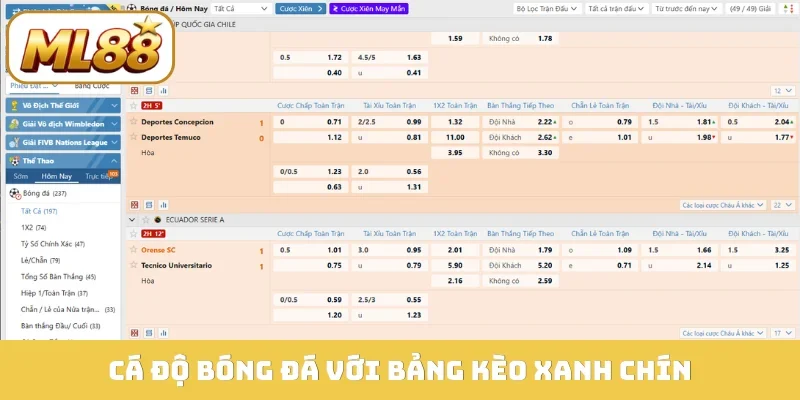The image size is (800, 400).
Task: Open the 17 more-bets dropdown
Action: tap(783, 333)
